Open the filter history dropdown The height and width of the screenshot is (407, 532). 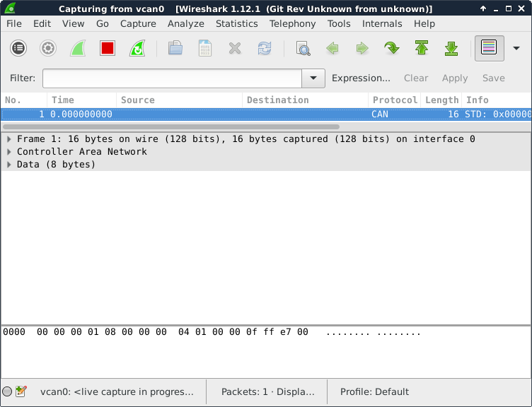313,78
